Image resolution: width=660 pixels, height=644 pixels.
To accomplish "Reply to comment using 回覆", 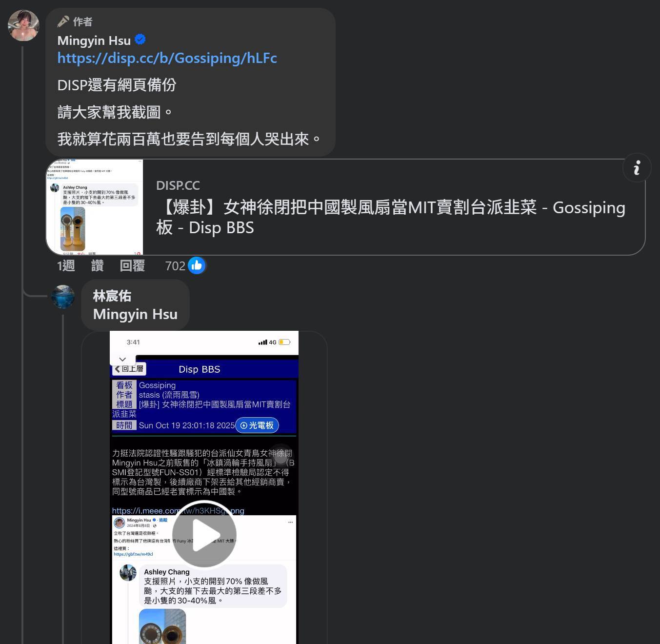I will 132,265.
